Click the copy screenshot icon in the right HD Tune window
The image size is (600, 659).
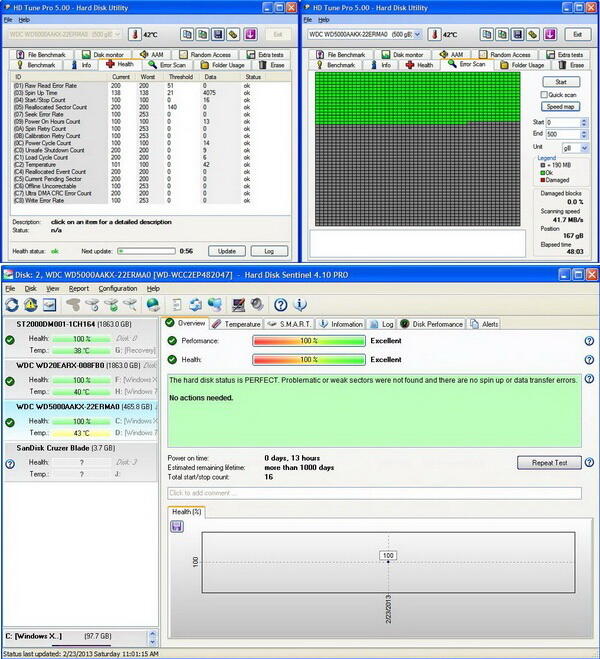[502, 34]
